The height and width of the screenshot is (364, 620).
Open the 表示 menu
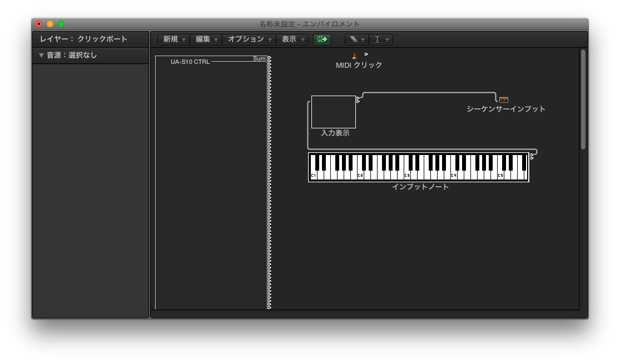pyautogui.click(x=292, y=39)
